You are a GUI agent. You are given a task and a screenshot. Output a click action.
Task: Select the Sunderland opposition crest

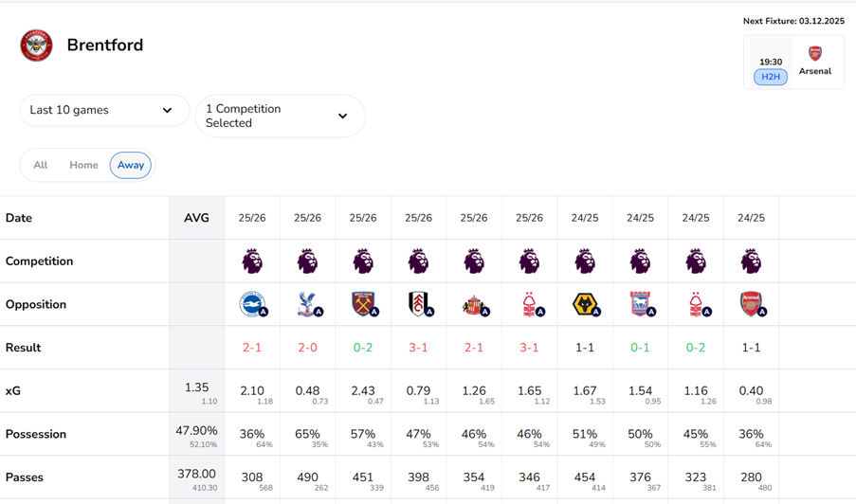[x=474, y=304]
